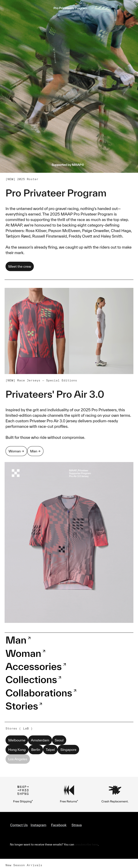The height and width of the screenshot is (868, 138).
Task: Open the Contact Us link
Action: tap(19, 825)
